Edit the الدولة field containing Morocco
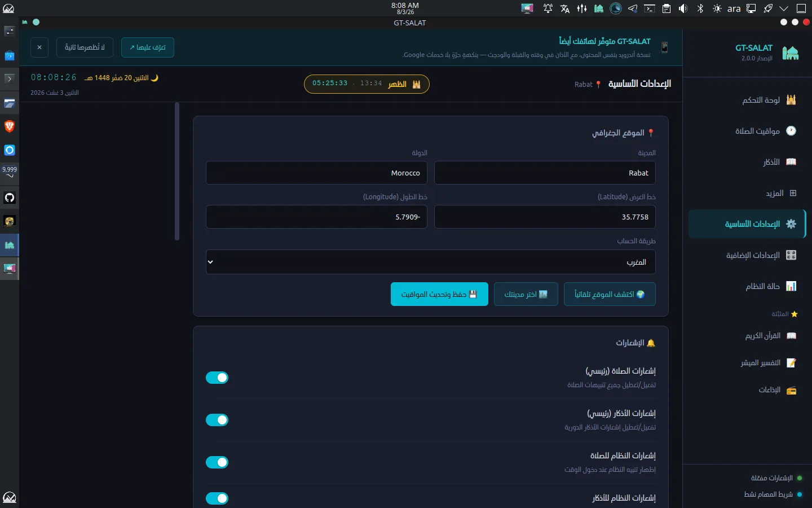The image size is (812, 508). point(316,173)
